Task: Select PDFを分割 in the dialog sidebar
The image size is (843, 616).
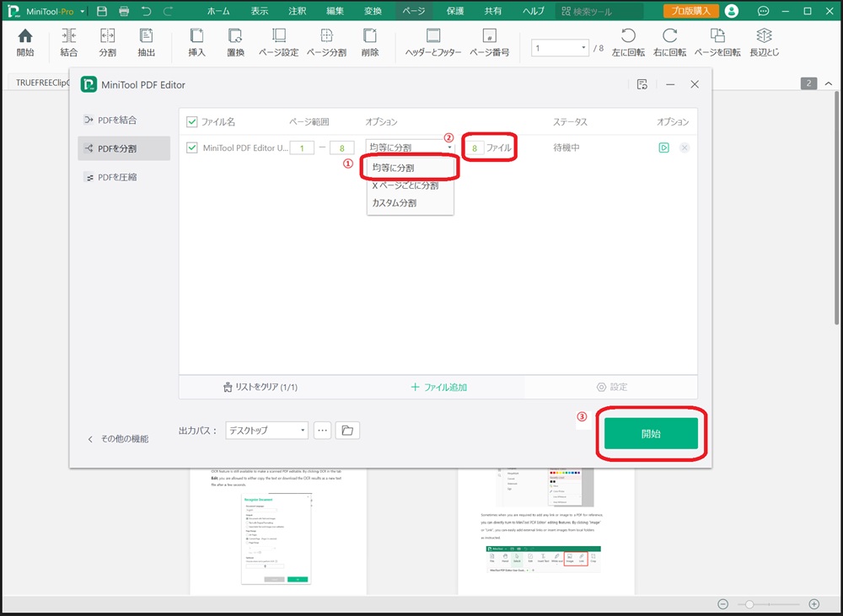Action: (x=124, y=148)
